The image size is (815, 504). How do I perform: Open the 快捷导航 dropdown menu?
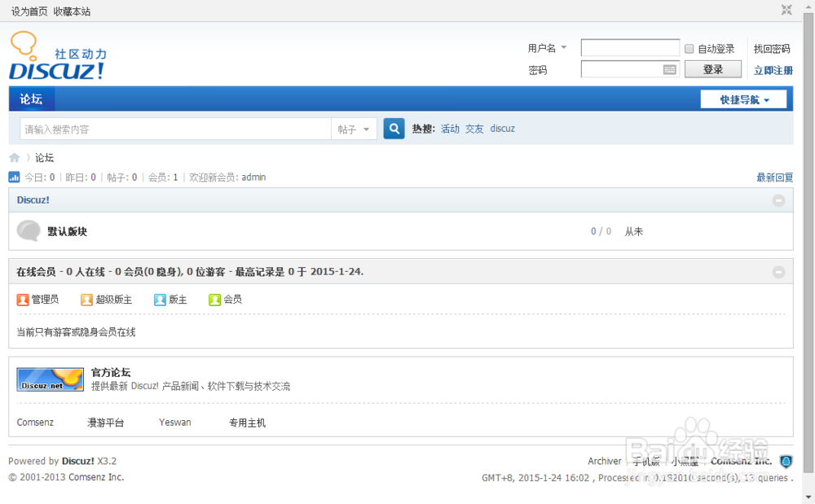click(744, 99)
